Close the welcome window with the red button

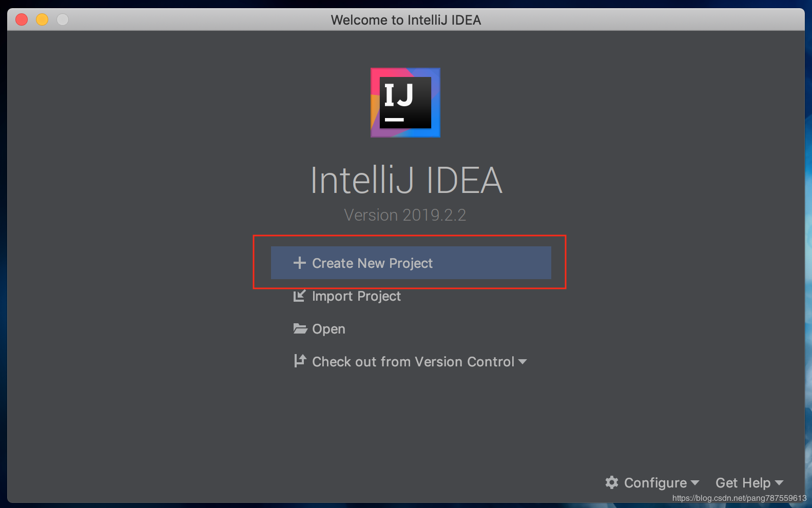pos(22,19)
